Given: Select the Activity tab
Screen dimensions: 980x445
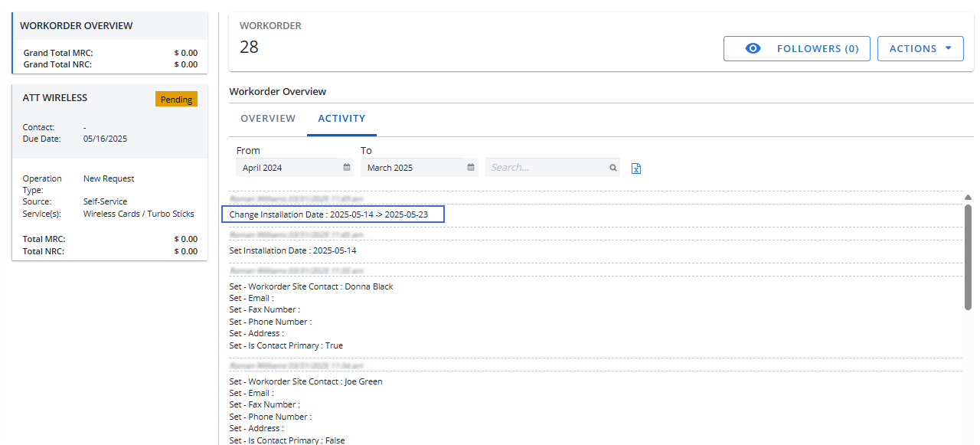Looking at the screenshot, I should coord(341,119).
